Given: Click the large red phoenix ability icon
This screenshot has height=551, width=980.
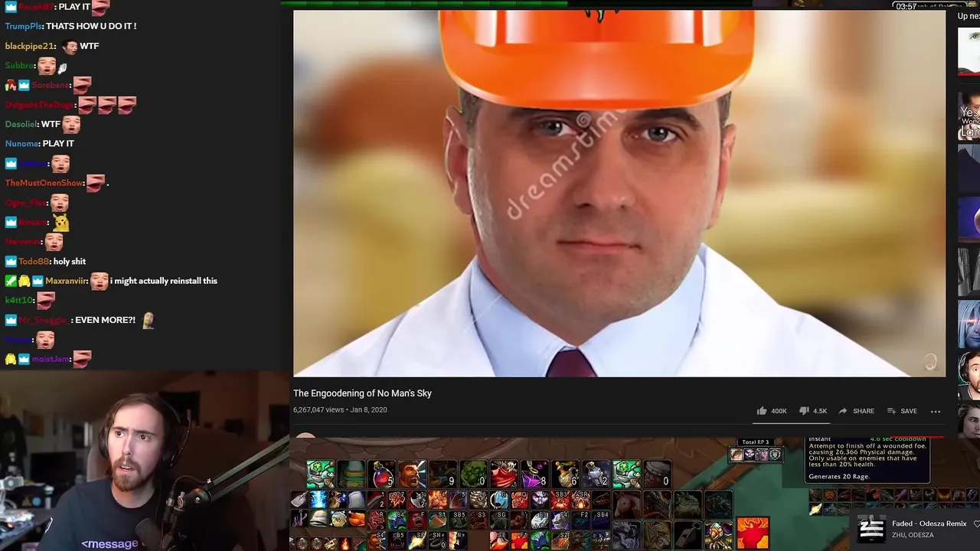Looking at the screenshot, I should point(753,533).
